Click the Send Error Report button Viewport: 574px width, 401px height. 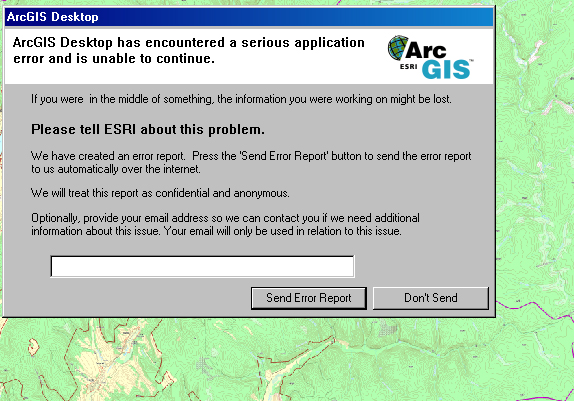(309, 298)
